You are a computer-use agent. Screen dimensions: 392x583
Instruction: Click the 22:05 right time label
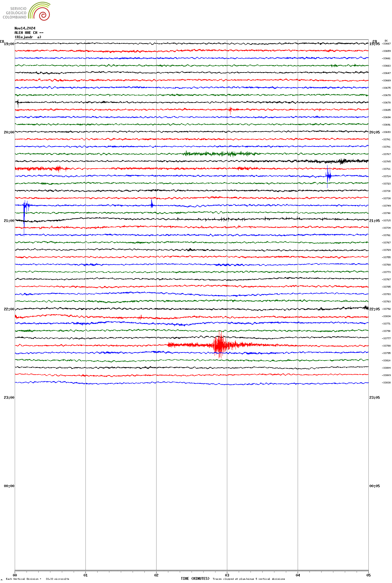(x=374, y=309)
